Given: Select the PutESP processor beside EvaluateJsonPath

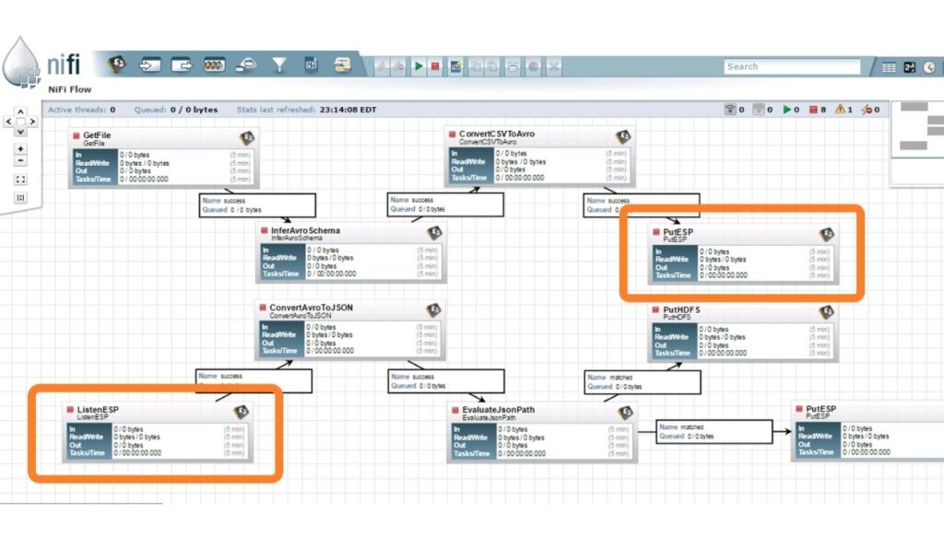Looking at the screenshot, I should [x=867, y=432].
